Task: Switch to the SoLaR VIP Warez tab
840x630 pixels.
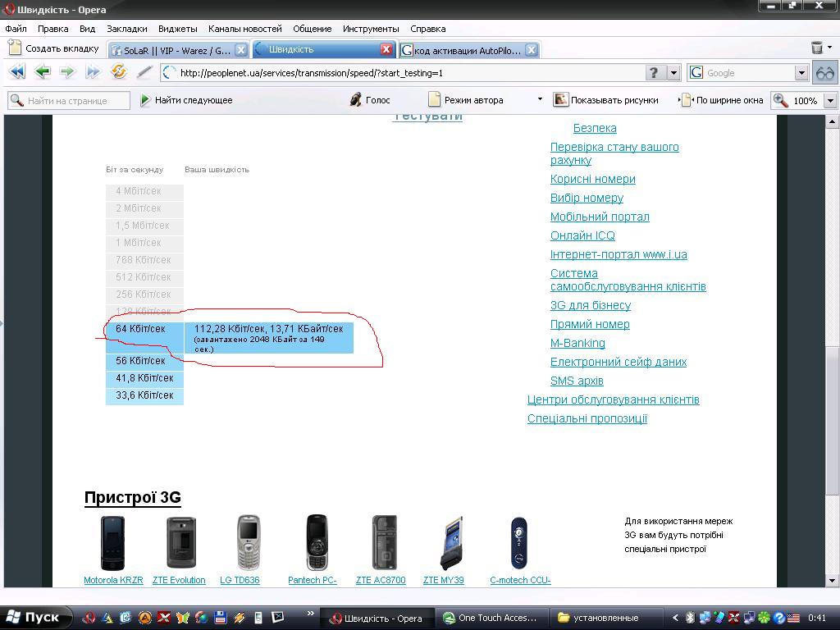Action: point(171,50)
